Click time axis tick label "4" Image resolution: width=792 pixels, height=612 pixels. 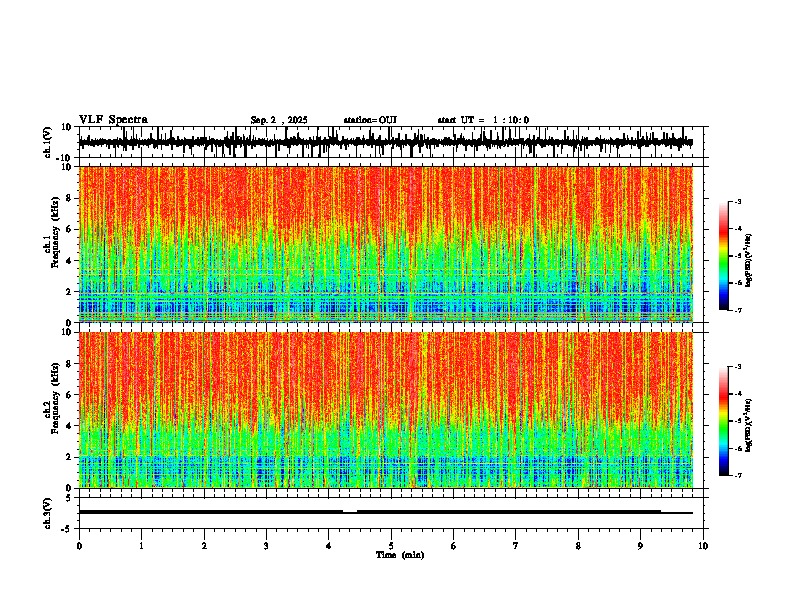[x=329, y=546]
